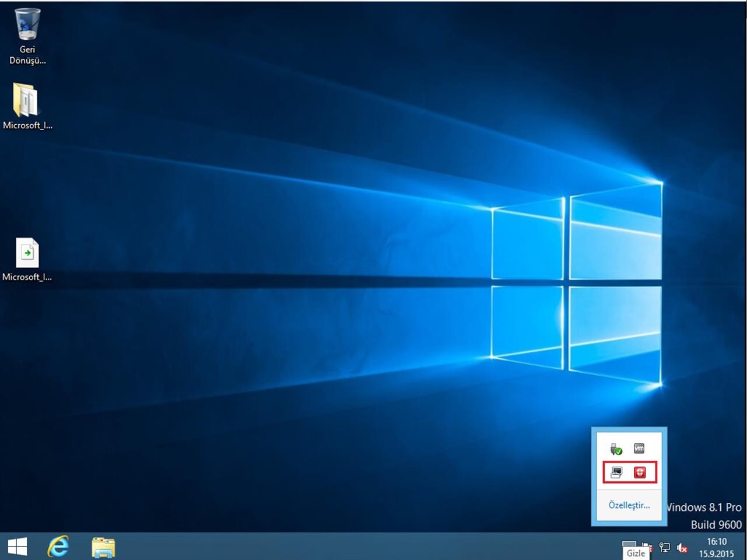
Task: Open File Explorer from the taskbar
Action: (103, 547)
